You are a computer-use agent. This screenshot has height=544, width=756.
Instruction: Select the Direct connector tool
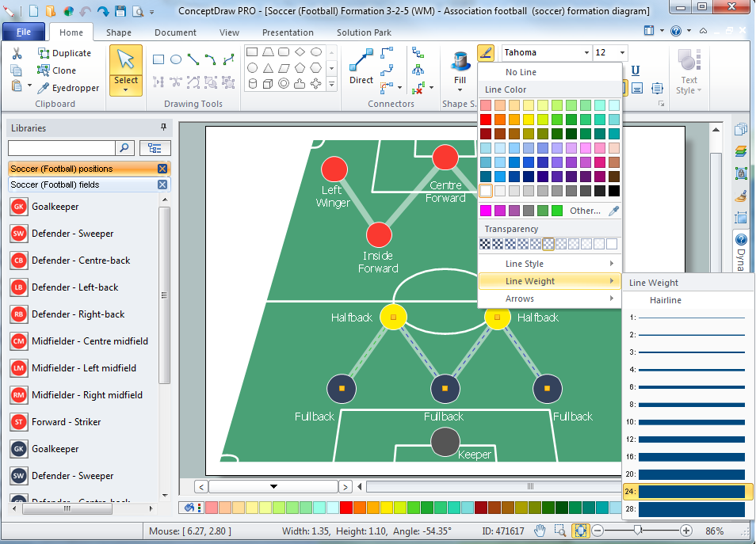pyautogui.click(x=361, y=63)
